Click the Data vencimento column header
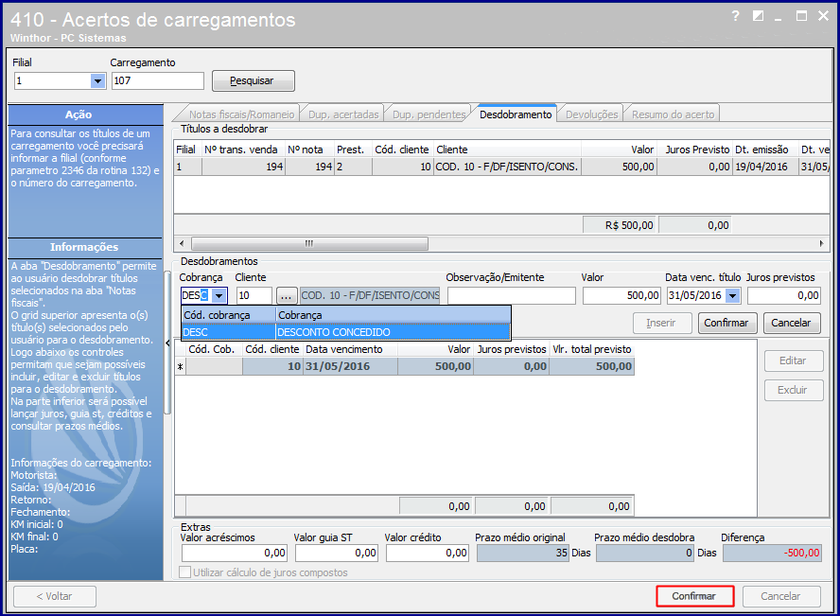This screenshot has width=840, height=616. (350, 349)
